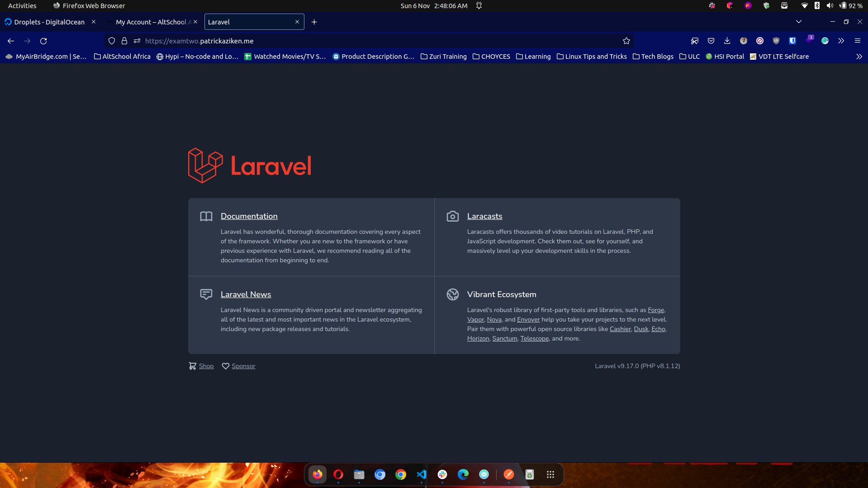Open the Firefox screenshot tool in the toolbar
Viewport: 868px width, 488px height.
[x=695, y=41]
